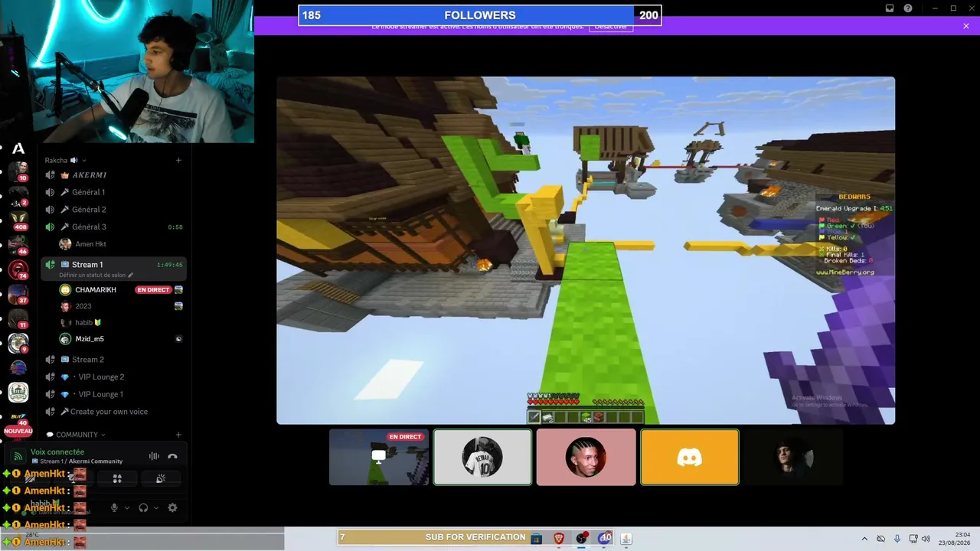Open the Discord help icon
Image resolution: width=980 pixels, height=551 pixels.
click(908, 8)
